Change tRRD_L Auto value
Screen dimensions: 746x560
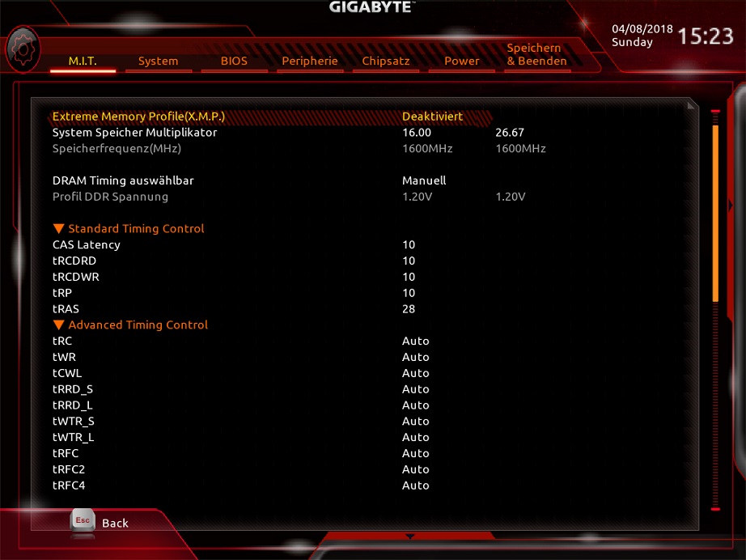coord(415,405)
